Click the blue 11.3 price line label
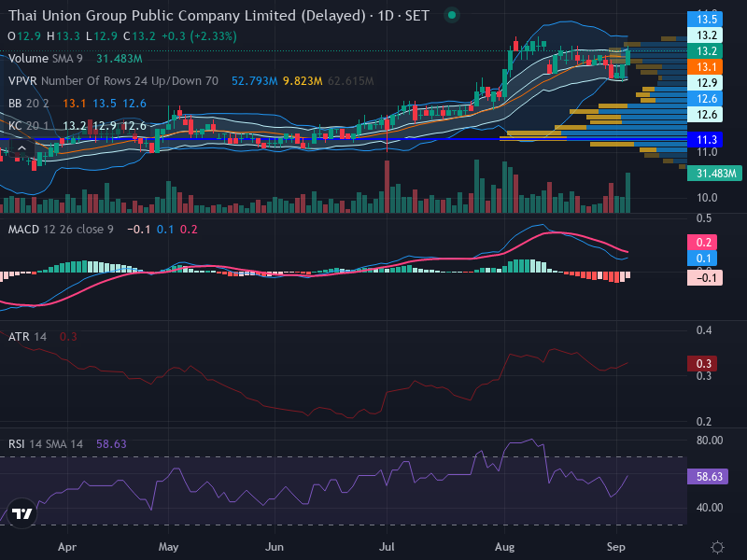The image size is (747, 560). point(705,139)
